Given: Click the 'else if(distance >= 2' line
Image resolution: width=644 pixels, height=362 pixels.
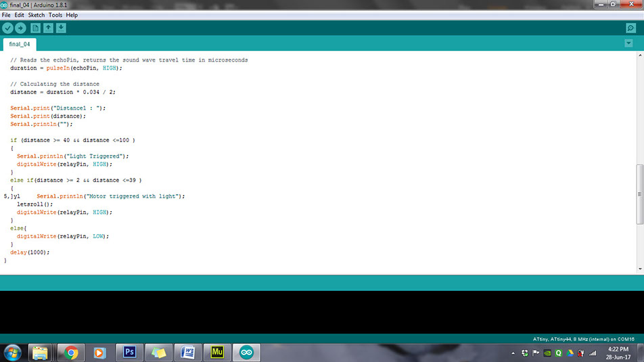Looking at the screenshot, I should pyautogui.click(x=76, y=181).
